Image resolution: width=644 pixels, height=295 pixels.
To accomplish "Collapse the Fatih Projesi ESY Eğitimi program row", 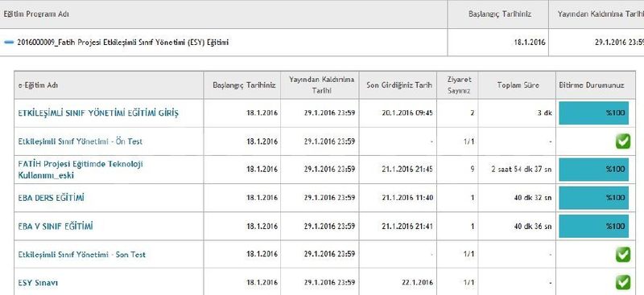I will click(x=9, y=43).
